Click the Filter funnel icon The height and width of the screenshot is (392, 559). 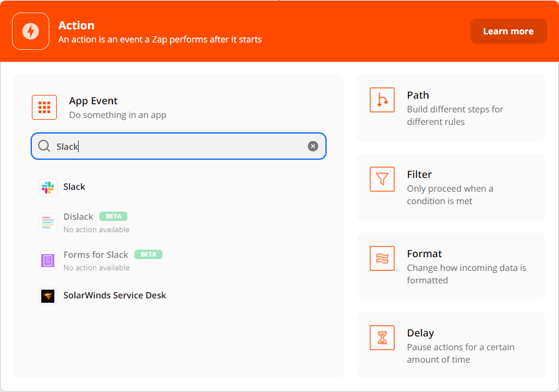382,179
